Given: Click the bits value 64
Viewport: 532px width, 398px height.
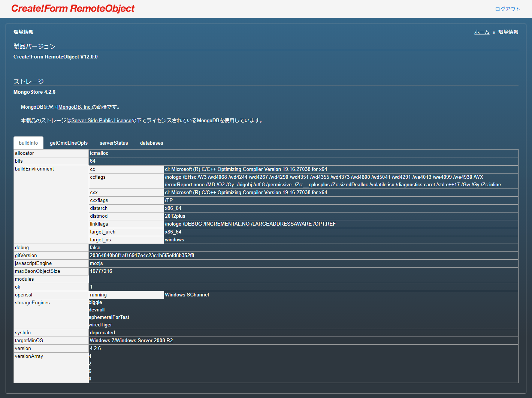Looking at the screenshot, I should point(303,161).
